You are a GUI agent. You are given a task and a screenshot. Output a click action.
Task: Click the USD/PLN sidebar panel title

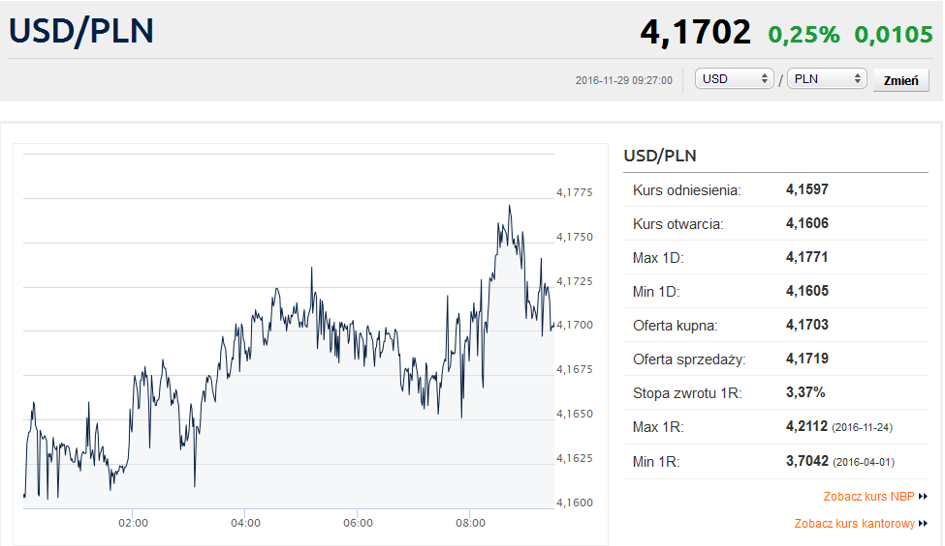tap(660, 155)
